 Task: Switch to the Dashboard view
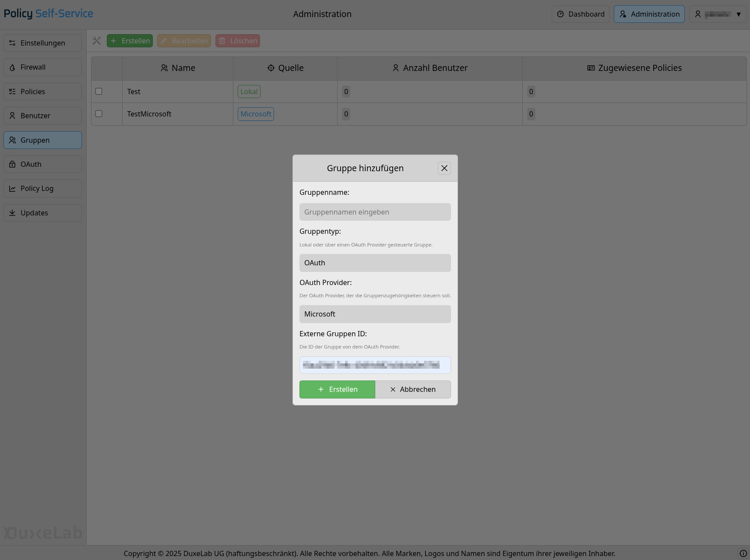point(580,14)
